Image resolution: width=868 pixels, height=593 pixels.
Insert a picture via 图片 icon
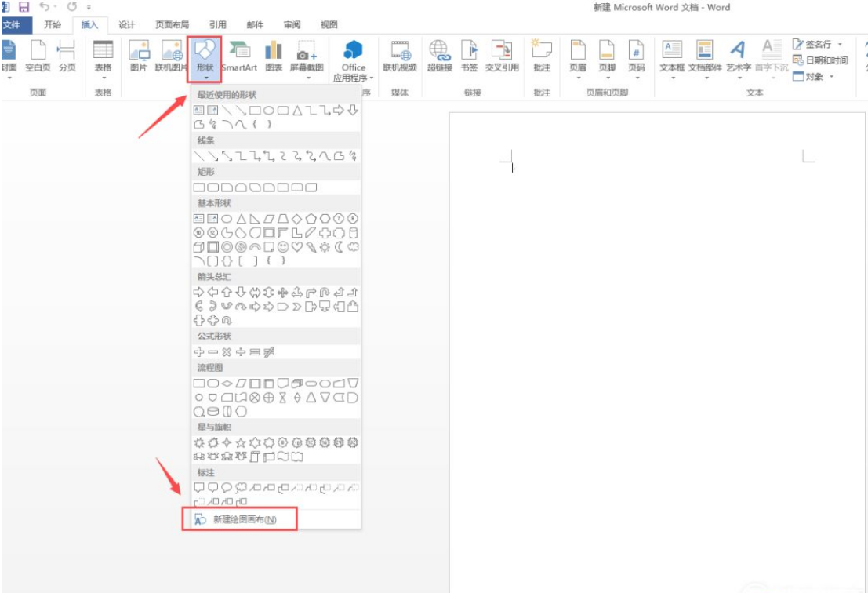point(138,57)
